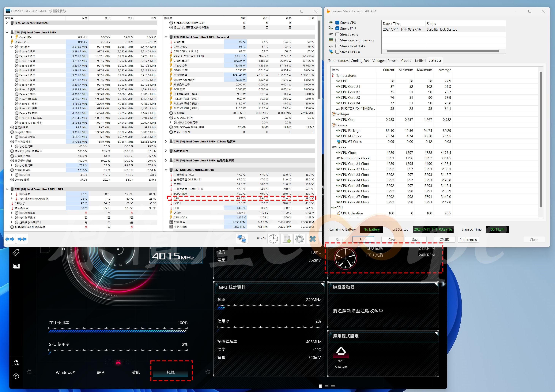Image resolution: width=555 pixels, height=392 pixels.
Task: Click the AIDA64 statistics vertical scrollbar
Action: [541, 139]
